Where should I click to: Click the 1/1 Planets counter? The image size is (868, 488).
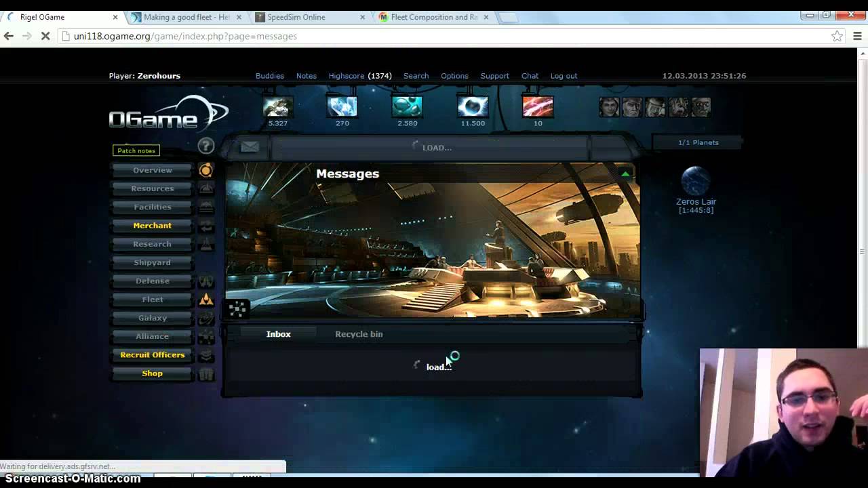698,142
